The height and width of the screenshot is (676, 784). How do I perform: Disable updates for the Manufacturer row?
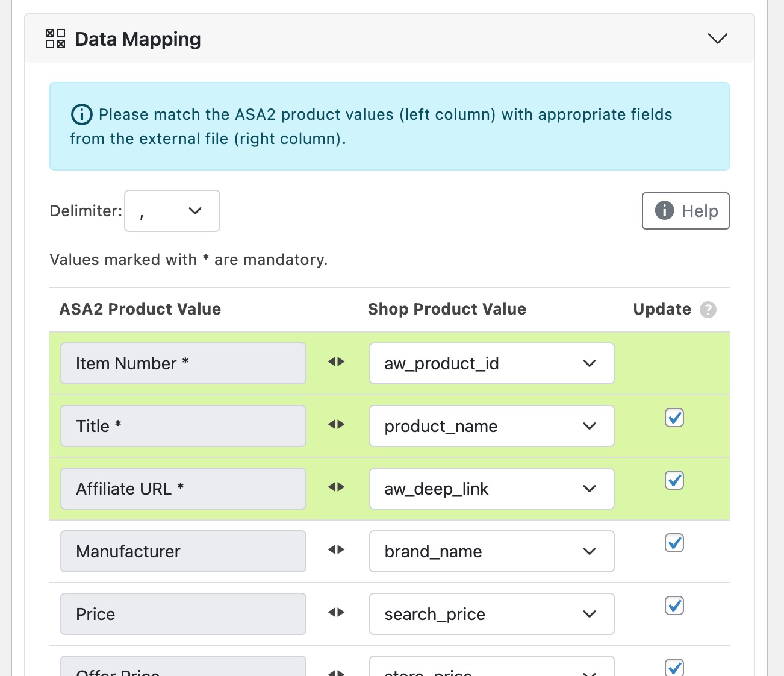click(674, 543)
